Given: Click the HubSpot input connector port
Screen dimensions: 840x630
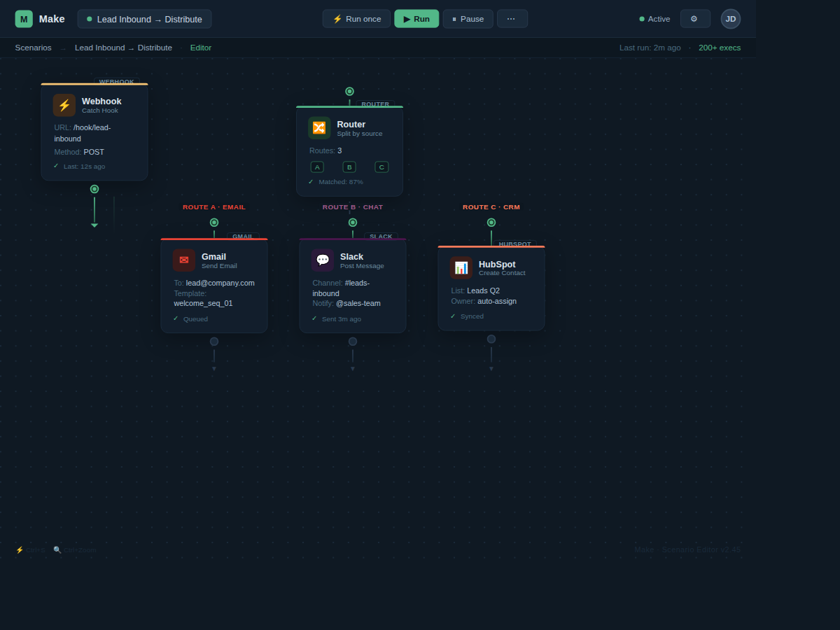Looking at the screenshot, I should tap(491, 223).
